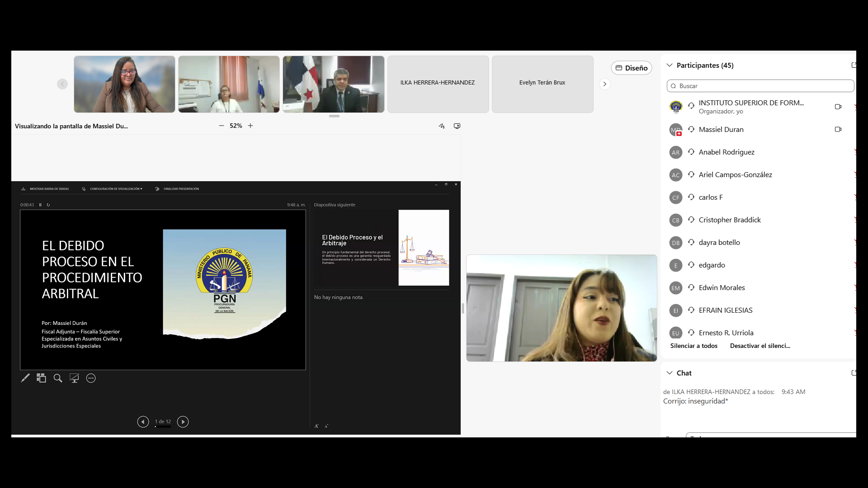Open the see all slides grid icon

coord(42,378)
